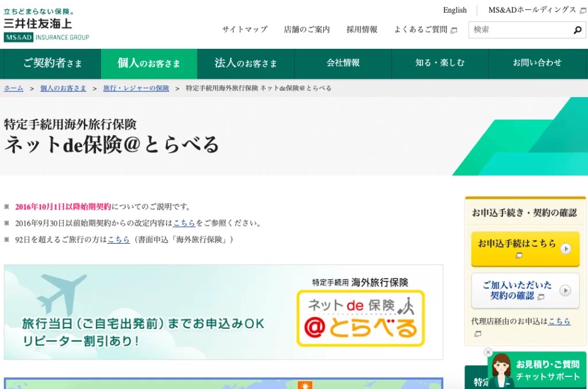Click the ネットde保険@とらべる banner logo

coord(361,318)
